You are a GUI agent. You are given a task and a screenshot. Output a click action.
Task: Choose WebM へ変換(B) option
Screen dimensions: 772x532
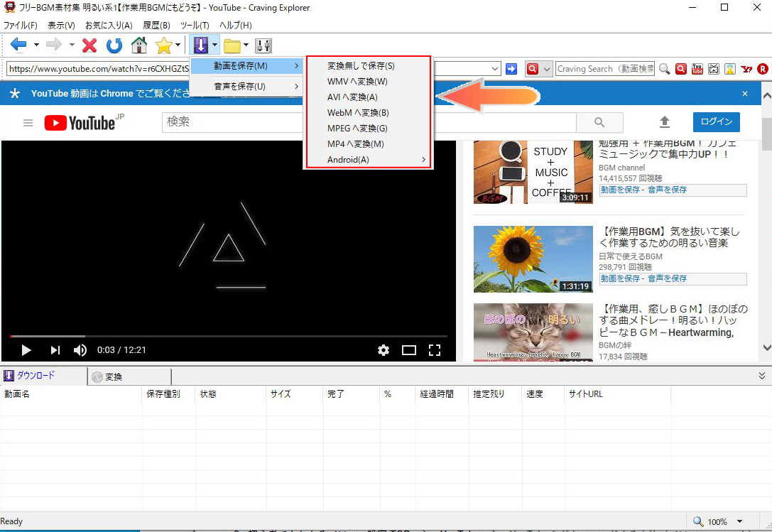369,113
